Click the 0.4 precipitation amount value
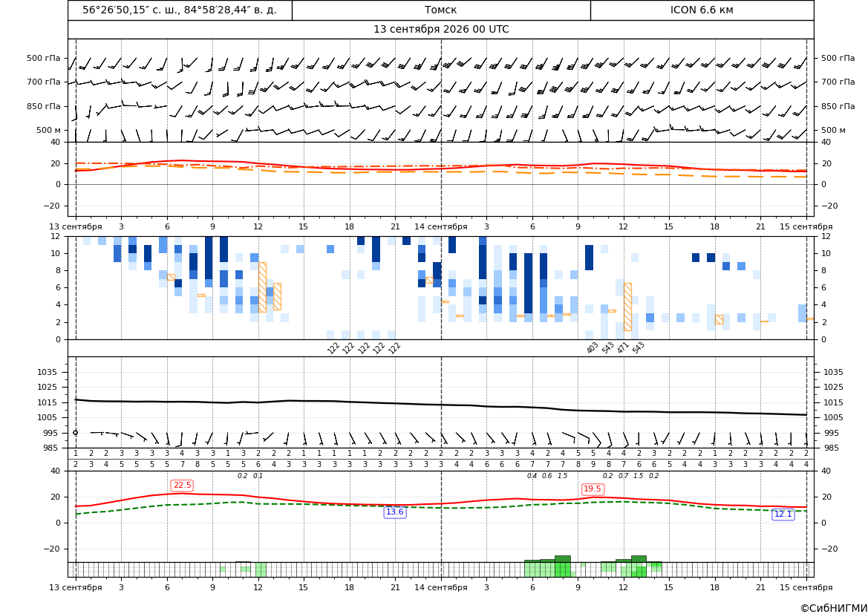 tap(532, 476)
